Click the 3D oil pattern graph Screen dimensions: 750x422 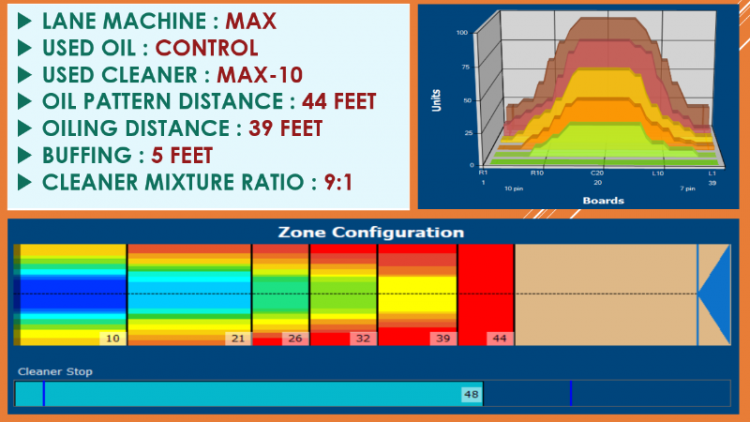pyautogui.click(x=580, y=105)
